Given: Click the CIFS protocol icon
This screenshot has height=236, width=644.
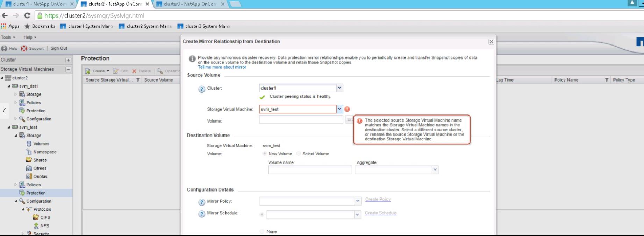Looking at the screenshot, I should pos(36,217).
